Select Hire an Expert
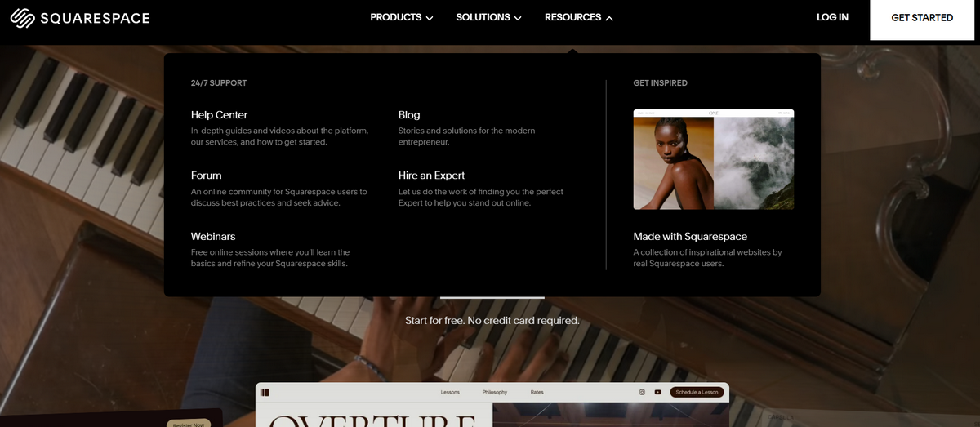This screenshot has height=427, width=980. (x=431, y=176)
